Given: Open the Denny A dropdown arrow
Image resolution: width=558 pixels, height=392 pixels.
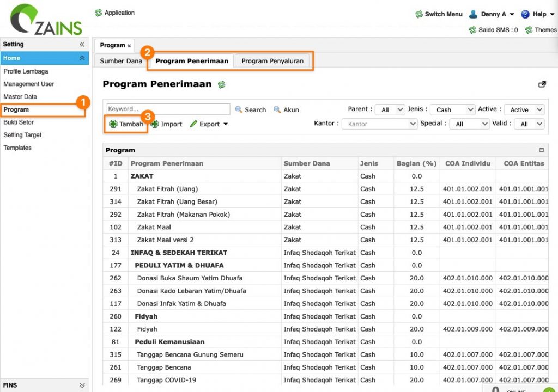Looking at the screenshot, I should pos(512,14).
